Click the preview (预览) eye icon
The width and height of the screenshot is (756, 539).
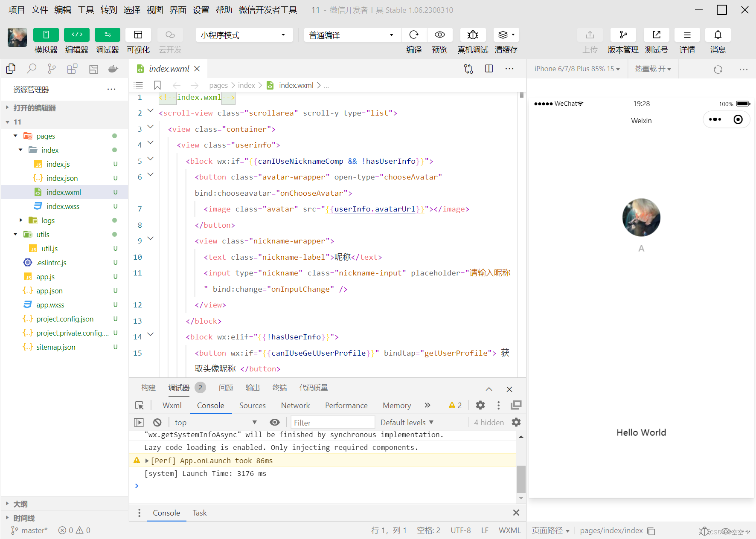440,35
